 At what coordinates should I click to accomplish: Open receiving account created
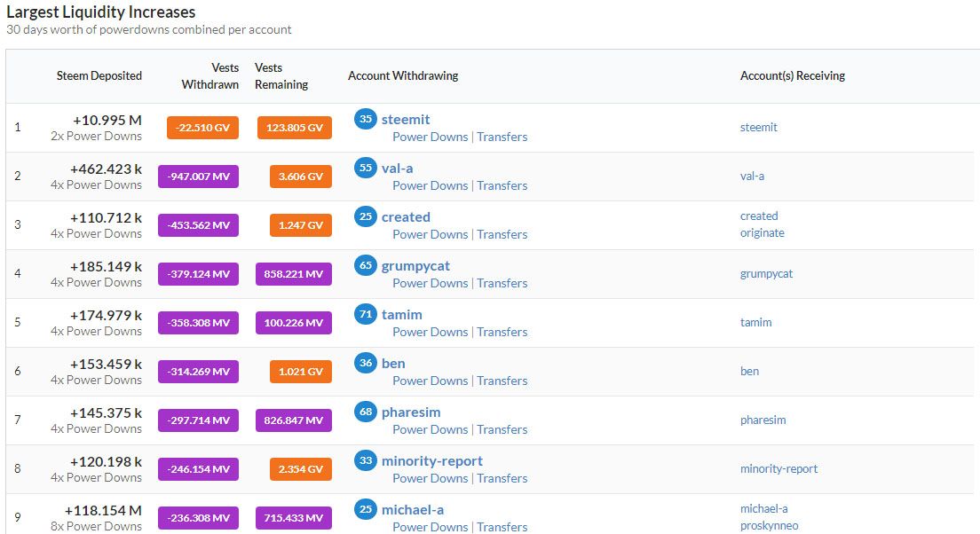click(x=759, y=216)
